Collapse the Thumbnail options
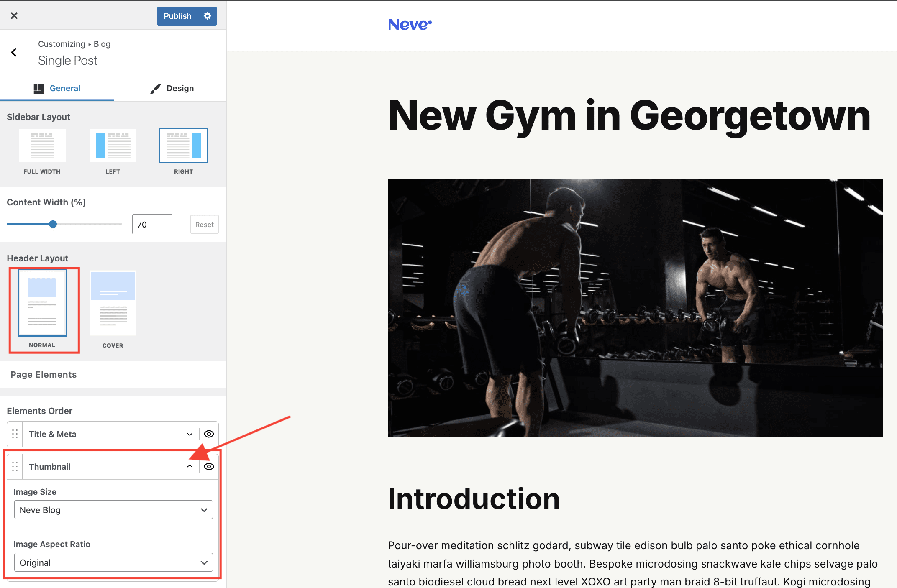 [190, 466]
